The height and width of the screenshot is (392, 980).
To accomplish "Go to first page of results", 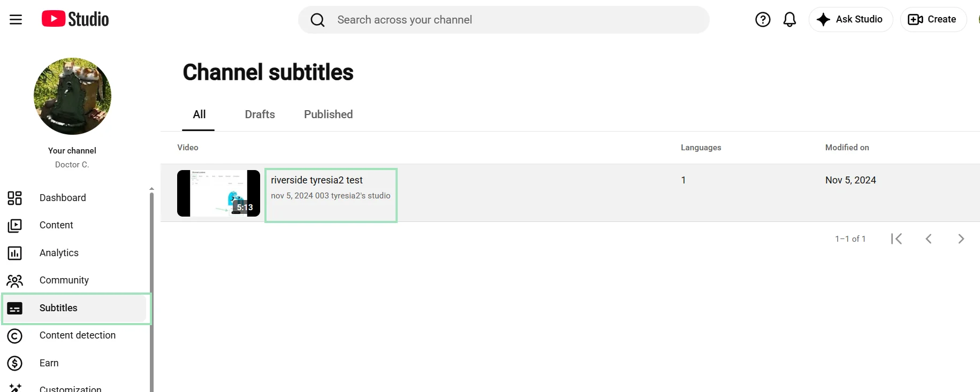I will [x=897, y=239].
